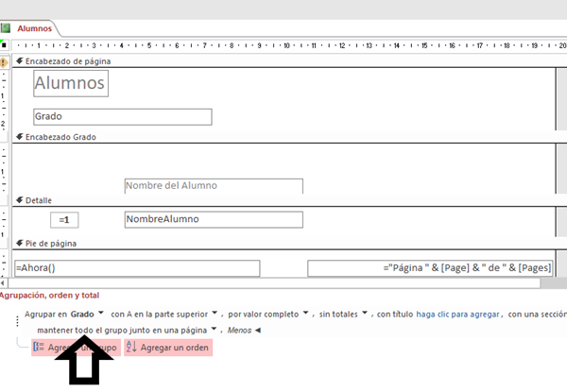Viewport: 567px width, 392px height.
Task: Select the NombreAlumno field control
Action: [214, 220]
